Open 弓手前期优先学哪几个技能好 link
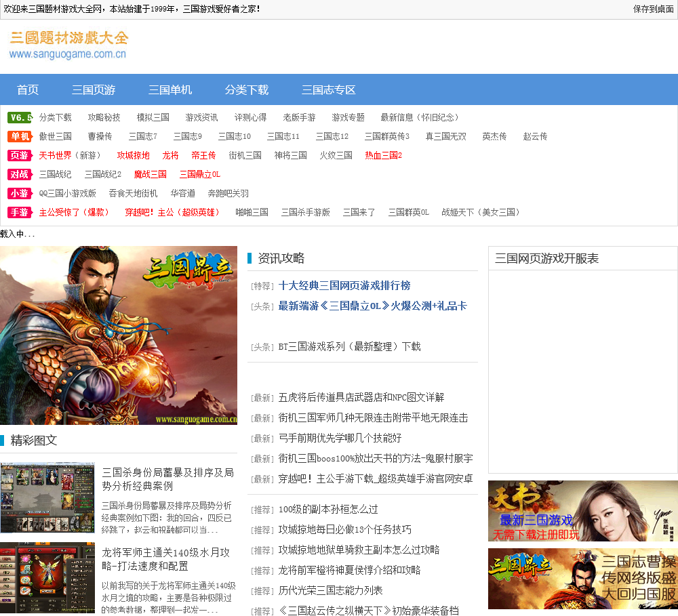This screenshot has height=616, width=678. tap(340, 438)
